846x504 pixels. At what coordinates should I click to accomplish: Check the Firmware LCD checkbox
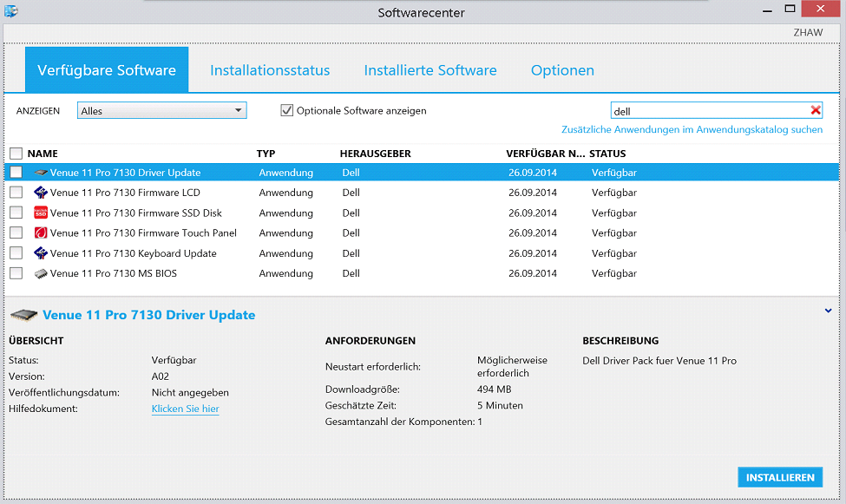pos(16,193)
